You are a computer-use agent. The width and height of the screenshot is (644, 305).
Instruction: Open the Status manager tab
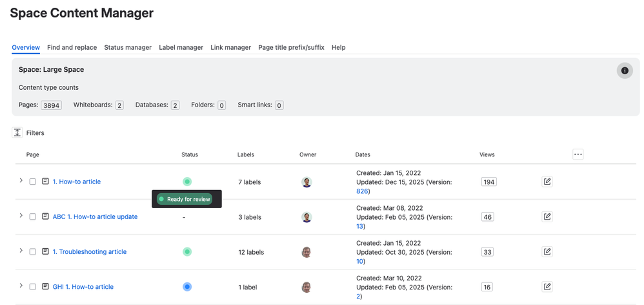pos(128,47)
